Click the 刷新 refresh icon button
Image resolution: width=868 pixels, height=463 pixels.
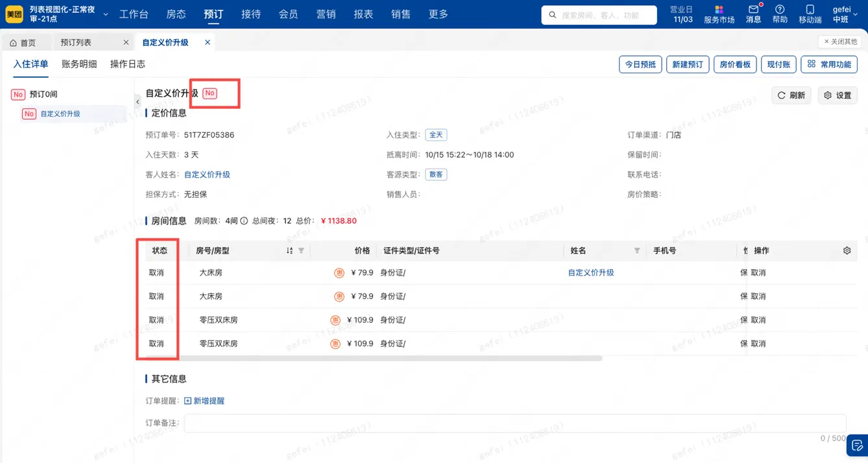pyautogui.click(x=791, y=95)
